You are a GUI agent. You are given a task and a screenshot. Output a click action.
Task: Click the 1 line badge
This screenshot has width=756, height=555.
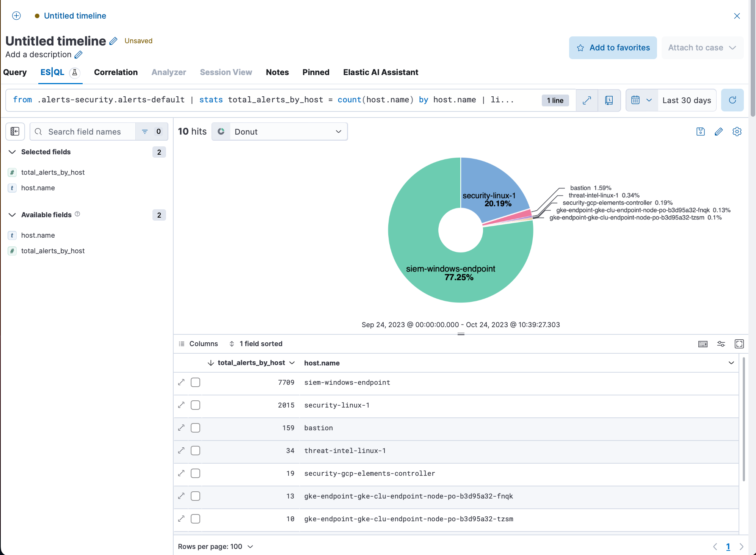tap(555, 100)
